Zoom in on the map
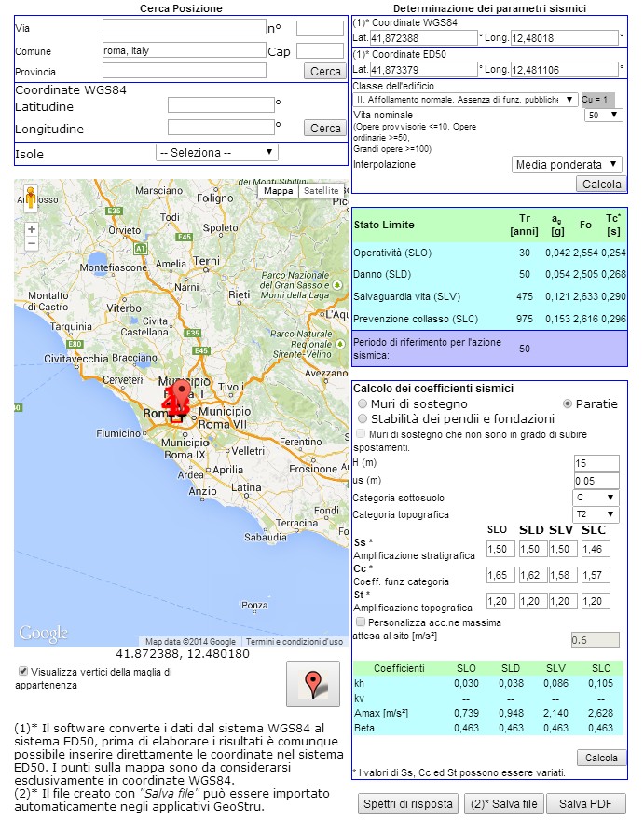The width and height of the screenshot is (644, 834). [x=32, y=228]
